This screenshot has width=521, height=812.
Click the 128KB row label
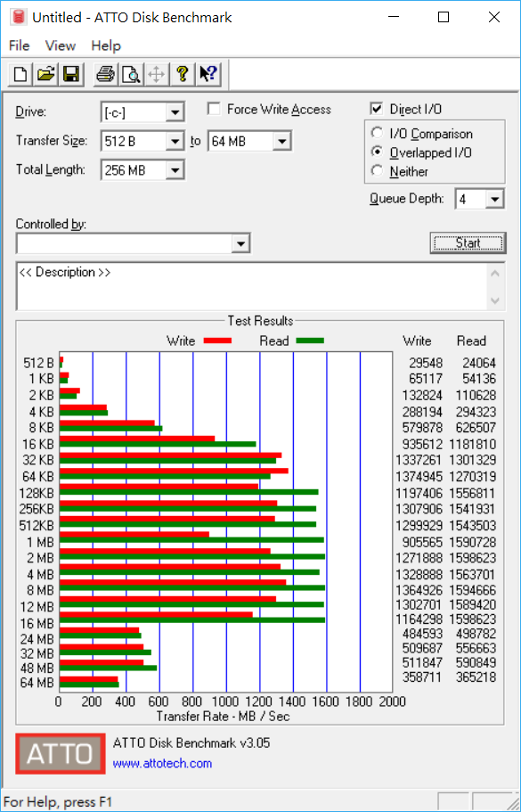point(37,494)
